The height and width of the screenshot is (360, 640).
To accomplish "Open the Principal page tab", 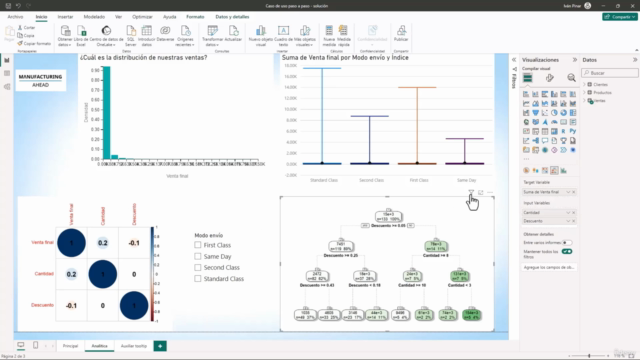I will click(70, 346).
